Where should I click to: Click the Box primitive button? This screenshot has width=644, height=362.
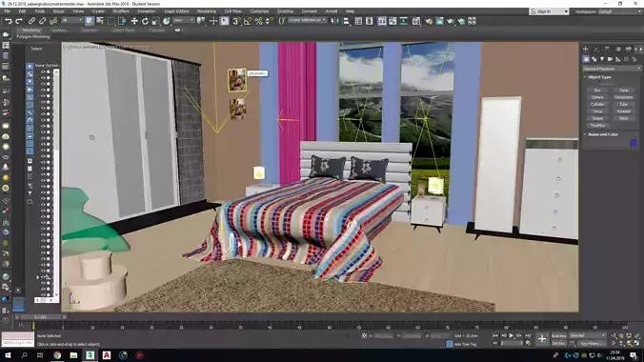tap(597, 90)
